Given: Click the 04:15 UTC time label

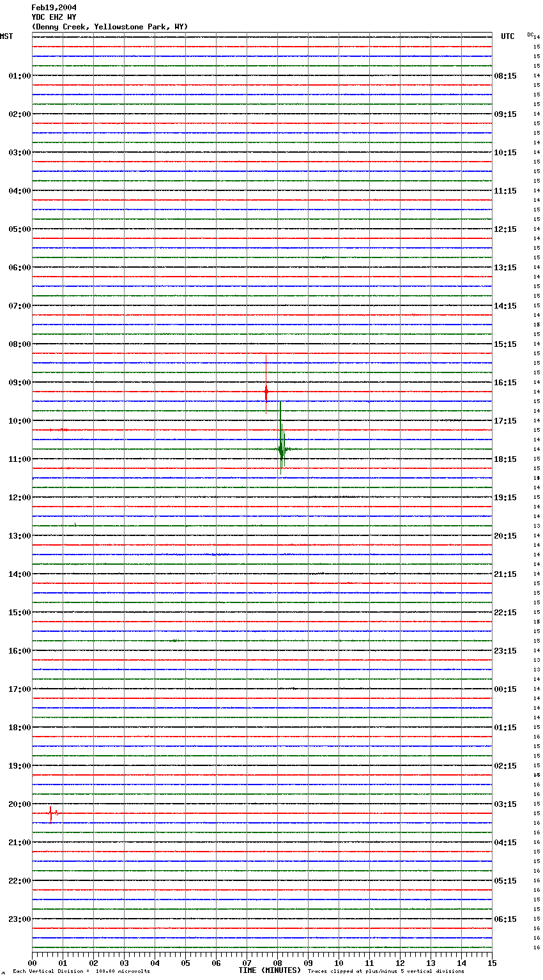Looking at the screenshot, I should point(505,843).
